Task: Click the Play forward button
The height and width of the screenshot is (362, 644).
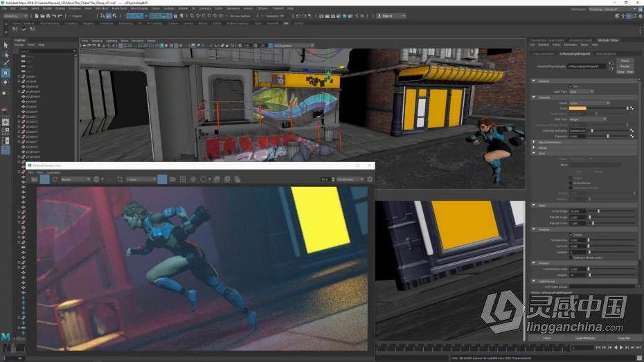Action: pos(621,347)
